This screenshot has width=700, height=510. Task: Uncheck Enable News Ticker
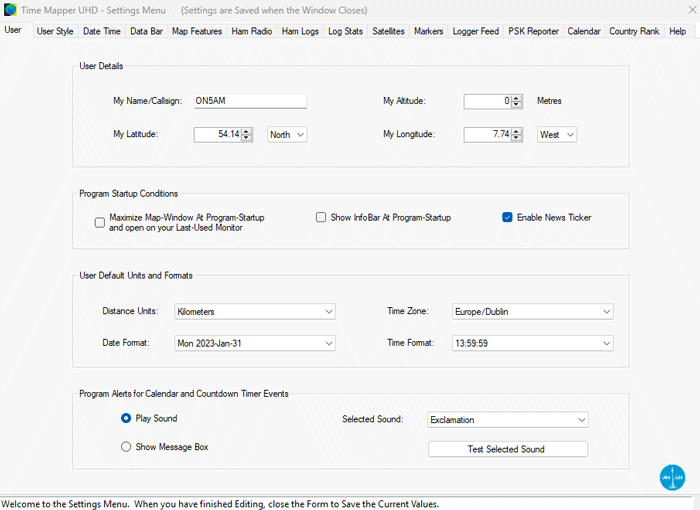point(507,217)
